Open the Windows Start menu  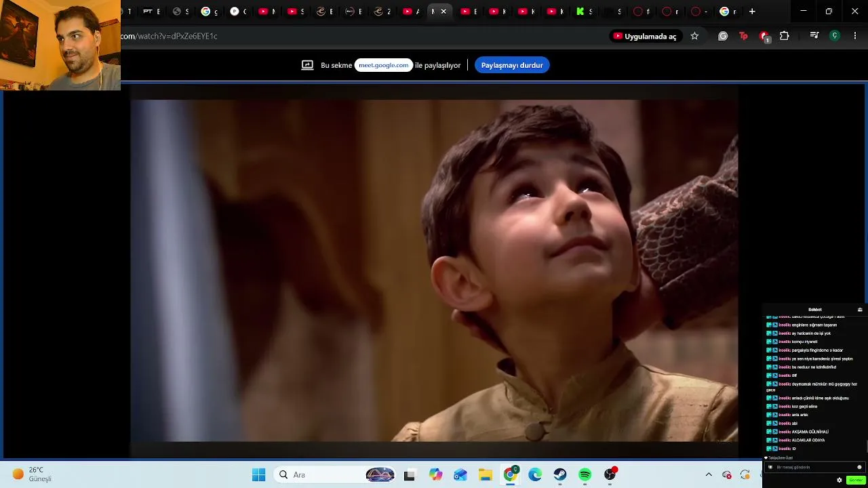[x=258, y=475]
